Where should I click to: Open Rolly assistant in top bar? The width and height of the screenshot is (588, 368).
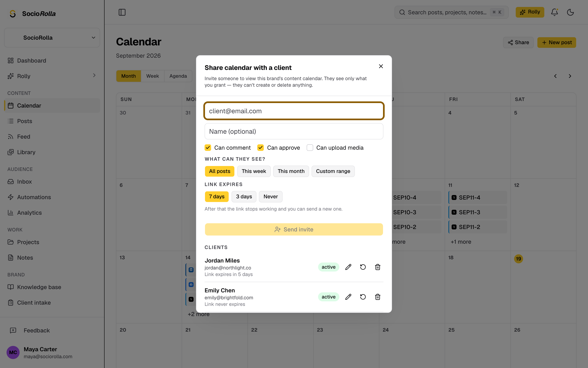point(530,12)
